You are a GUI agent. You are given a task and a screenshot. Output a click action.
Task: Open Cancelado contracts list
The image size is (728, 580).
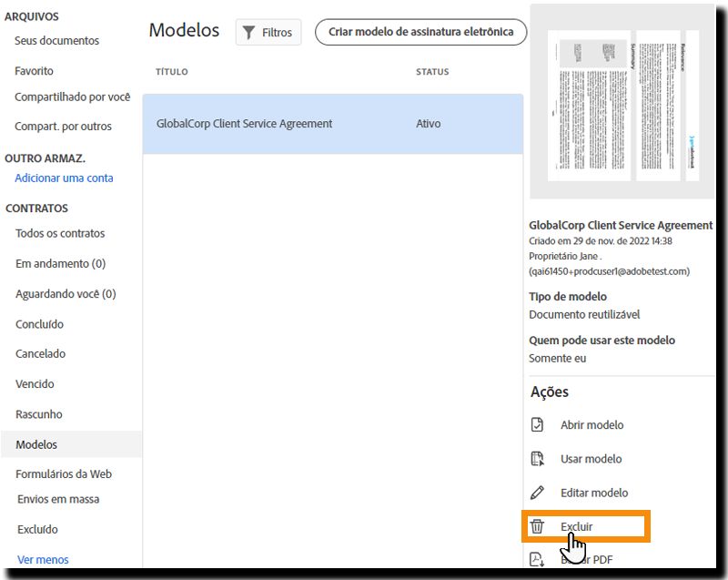click(x=40, y=354)
